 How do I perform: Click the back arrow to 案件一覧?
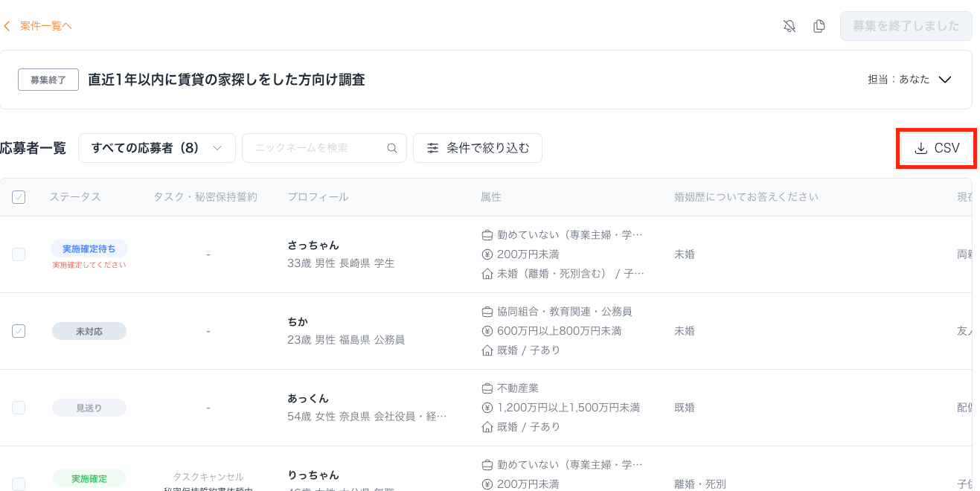7,26
